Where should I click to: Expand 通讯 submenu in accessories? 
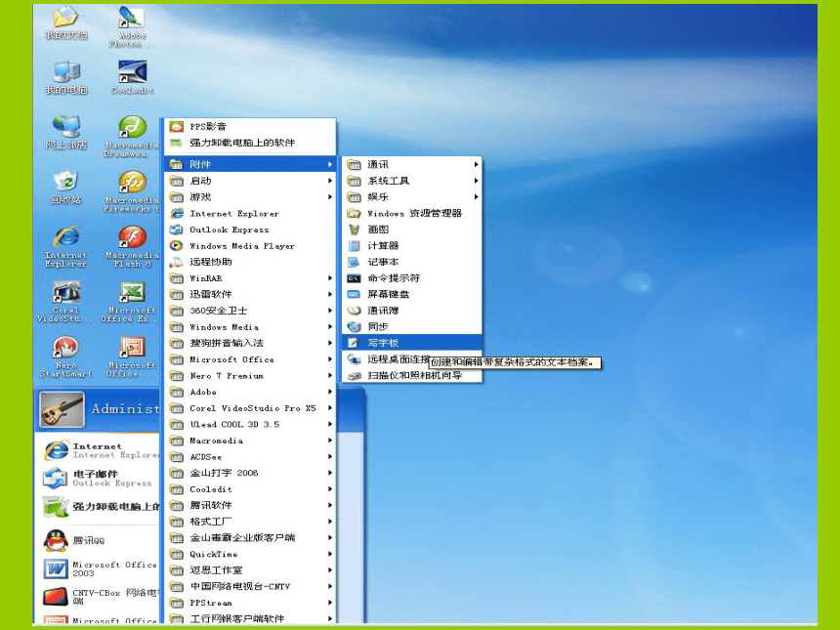coord(412,164)
